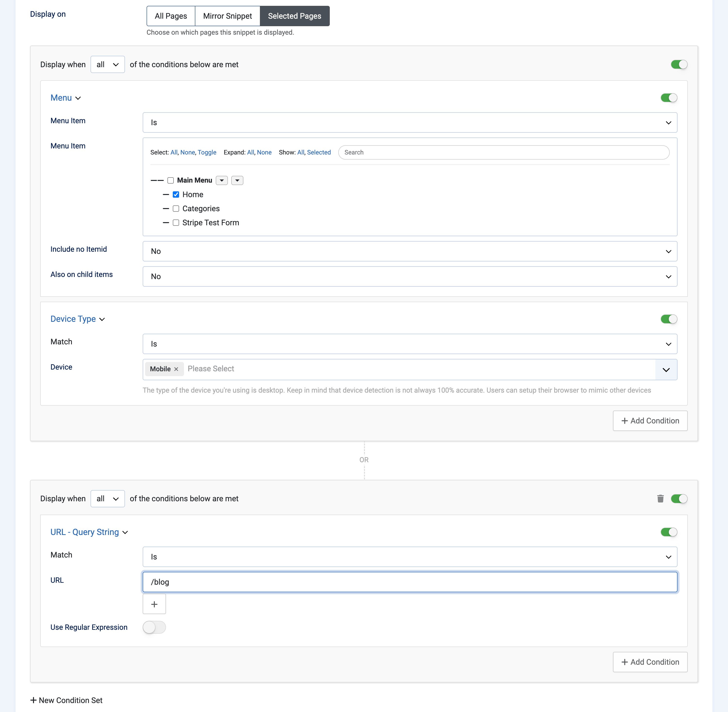Add Condition to the first set
Viewport: 728px width, 712px height.
(x=650, y=421)
